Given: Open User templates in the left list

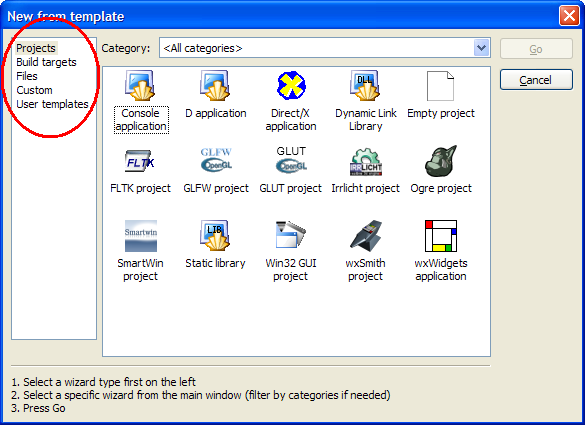Looking at the screenshot, I should 52,104.
